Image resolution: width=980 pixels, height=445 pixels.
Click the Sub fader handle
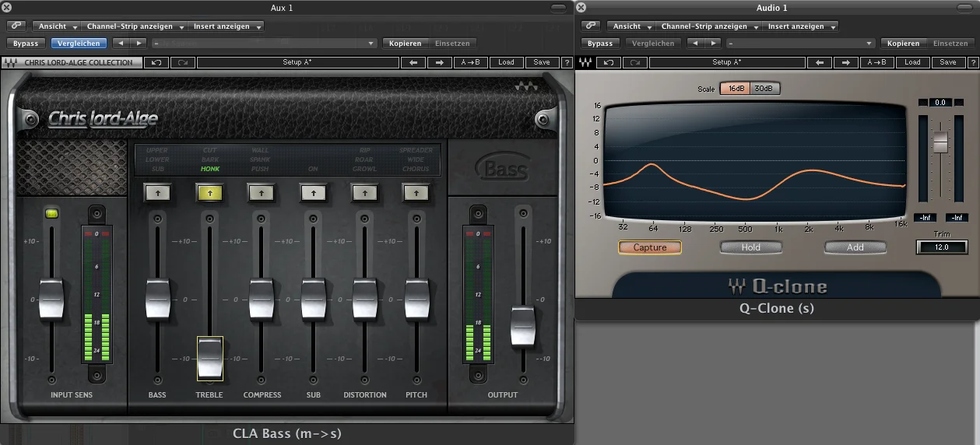click(313, 299)
